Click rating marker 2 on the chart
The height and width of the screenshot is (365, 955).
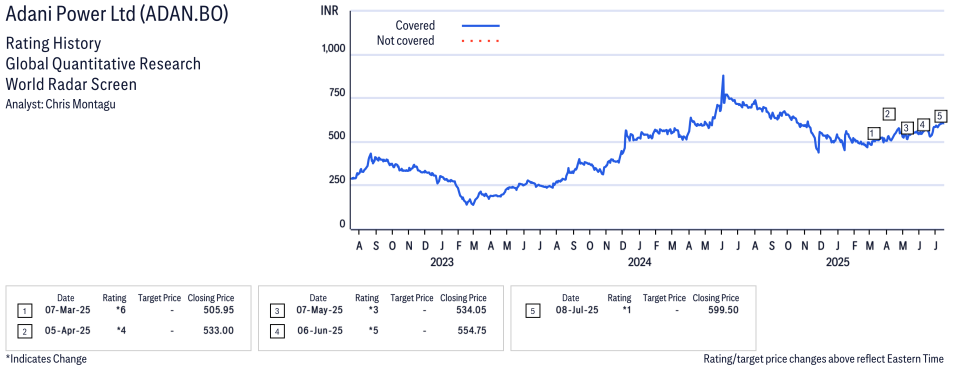889,113
